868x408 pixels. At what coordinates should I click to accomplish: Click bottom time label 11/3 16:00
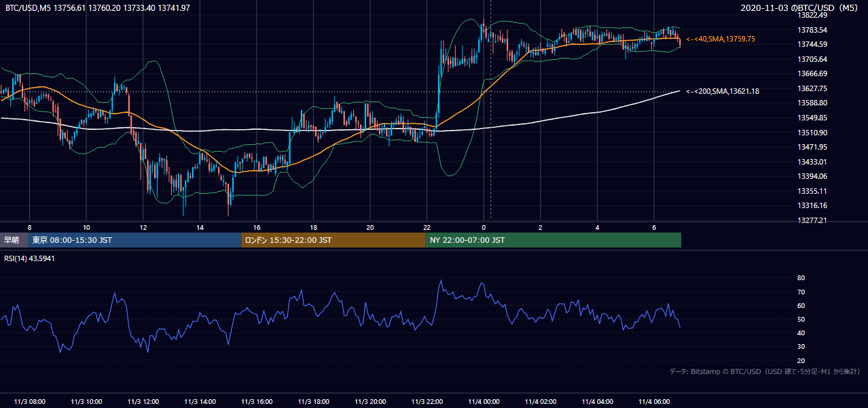(x=257, y=402)
